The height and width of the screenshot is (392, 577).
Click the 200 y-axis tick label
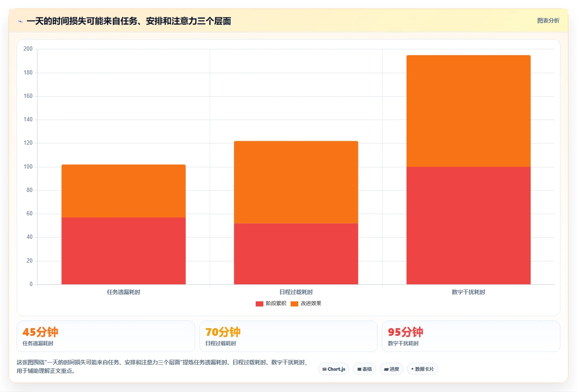click(28, 49)
